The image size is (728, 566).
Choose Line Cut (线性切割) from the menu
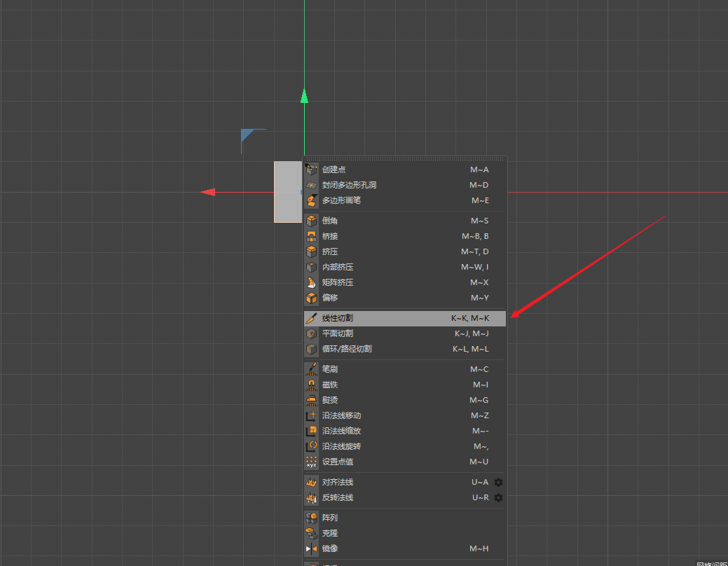tap(338, 318)
